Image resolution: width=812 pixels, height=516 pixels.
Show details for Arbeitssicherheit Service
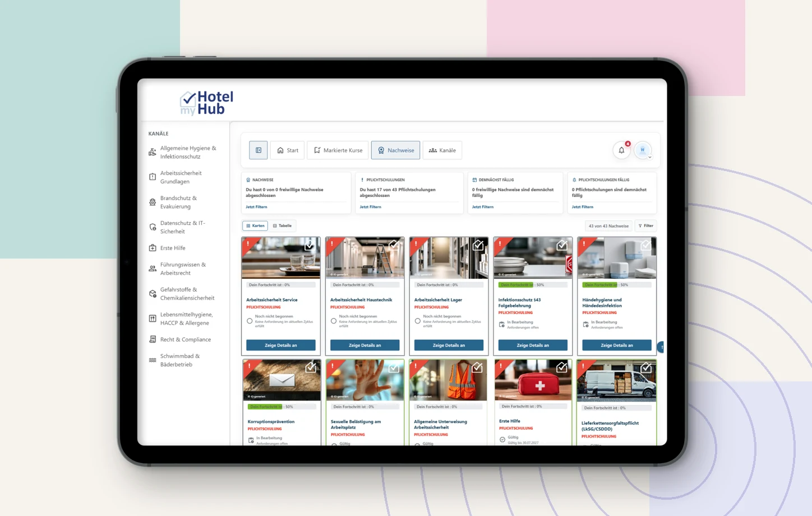(281, 345)
